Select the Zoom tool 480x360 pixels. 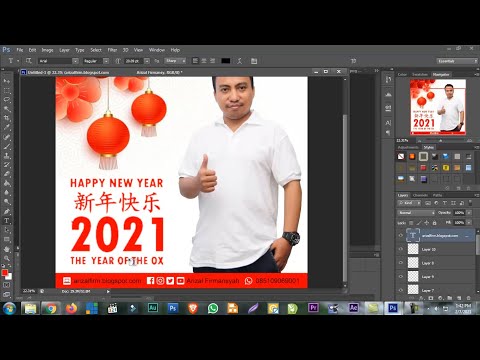click(x=7, y=258)
